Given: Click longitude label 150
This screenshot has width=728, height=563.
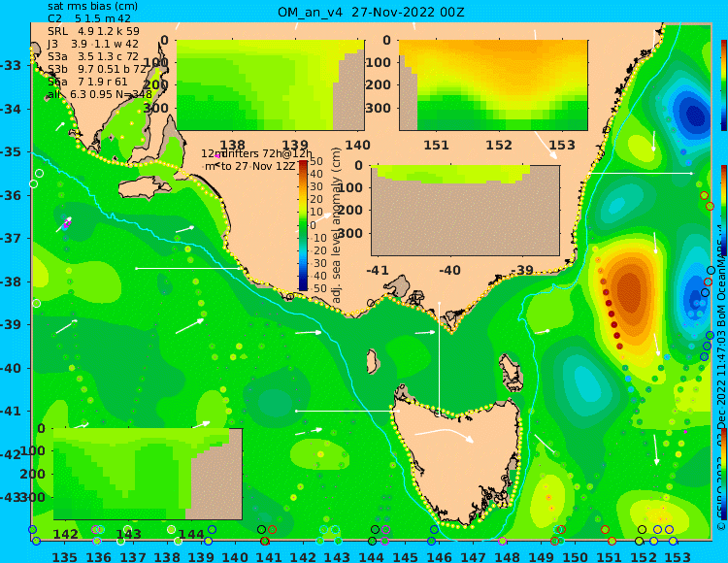Looking at the screenshot, I should (576, 556).
